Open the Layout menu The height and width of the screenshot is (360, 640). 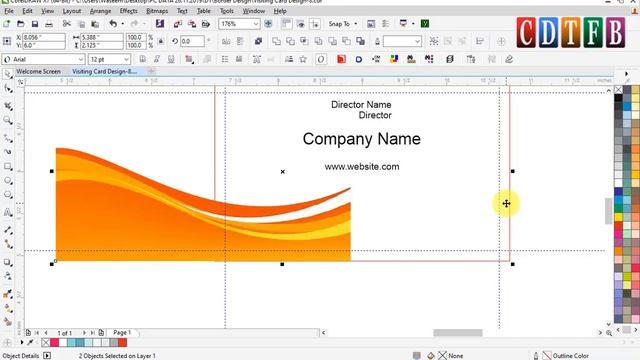(72, 11)
